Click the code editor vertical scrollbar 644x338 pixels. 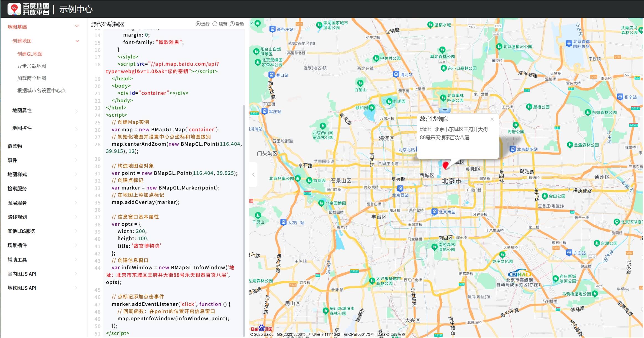click(244, 220)
